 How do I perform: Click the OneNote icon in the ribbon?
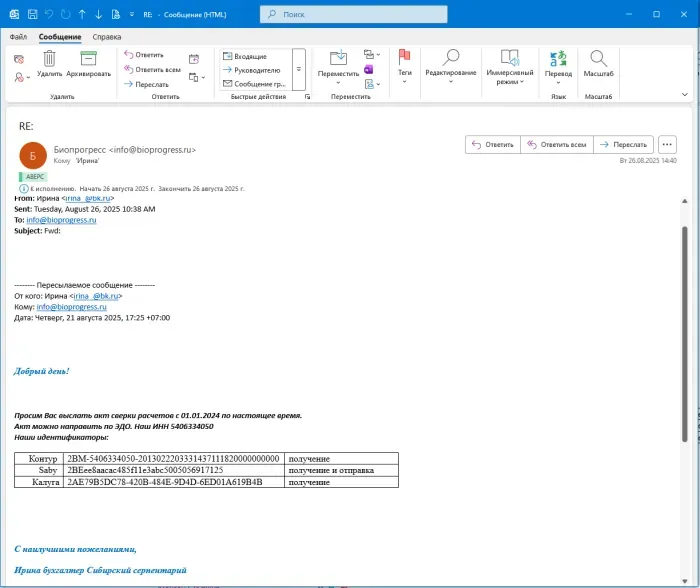pos(368,70)
